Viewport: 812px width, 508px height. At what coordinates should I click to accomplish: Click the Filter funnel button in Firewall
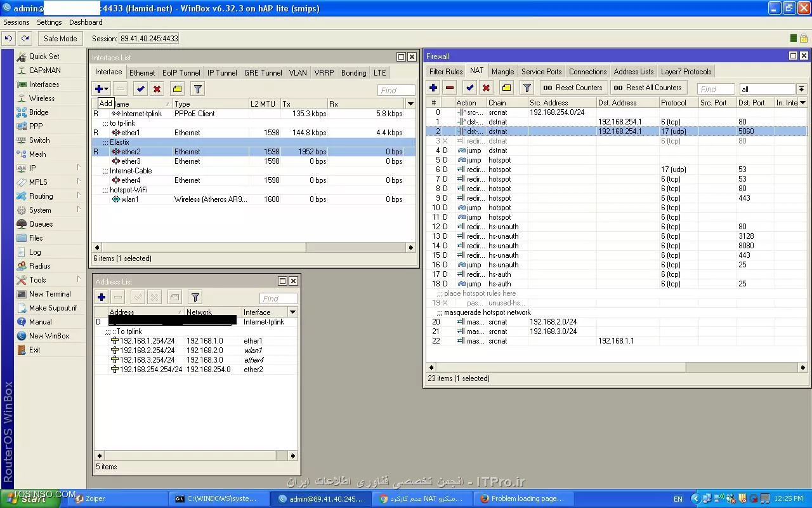click(x=527, y=88)
